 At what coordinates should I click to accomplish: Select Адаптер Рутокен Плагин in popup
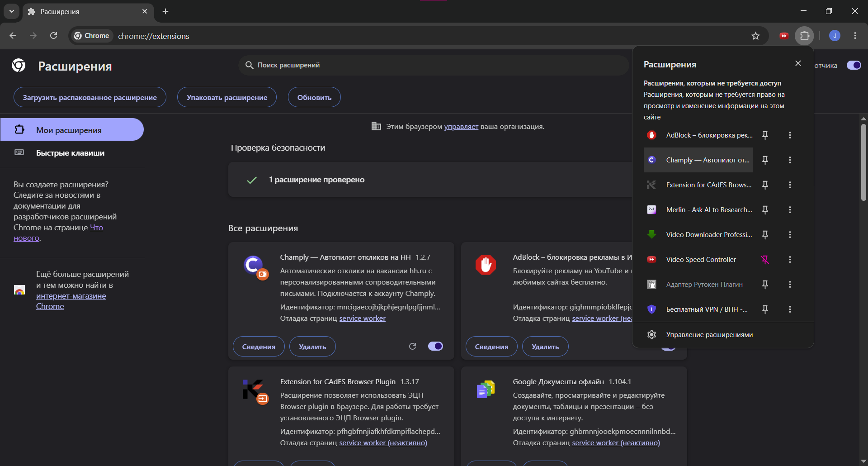[x=698, y=285]
